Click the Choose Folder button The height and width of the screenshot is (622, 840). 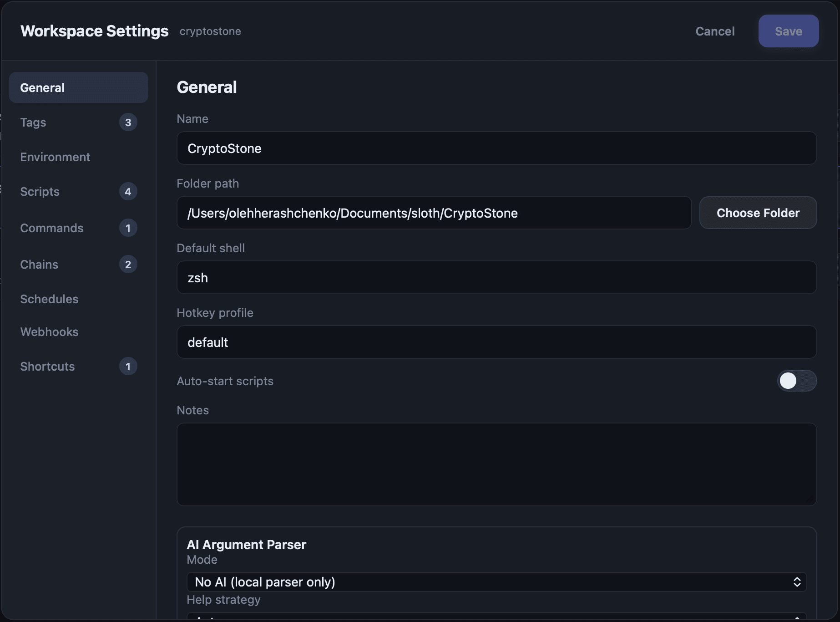(758, 213)
